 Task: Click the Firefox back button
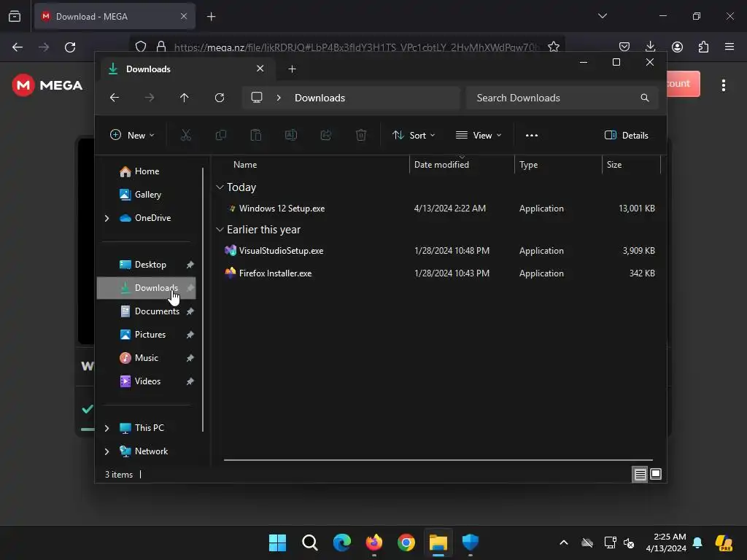tap(18, 47)
